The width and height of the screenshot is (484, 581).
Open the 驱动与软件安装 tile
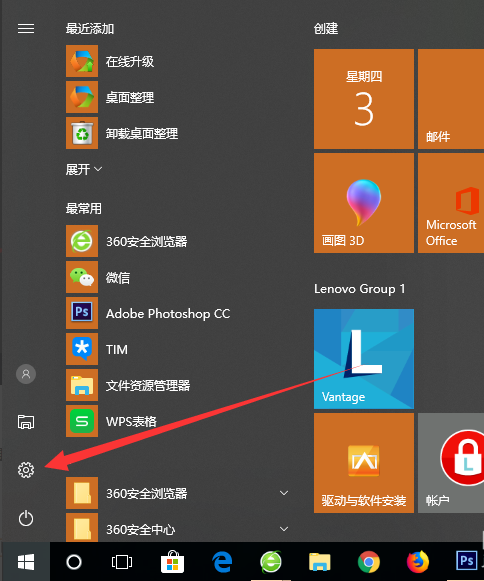(364, 463)
